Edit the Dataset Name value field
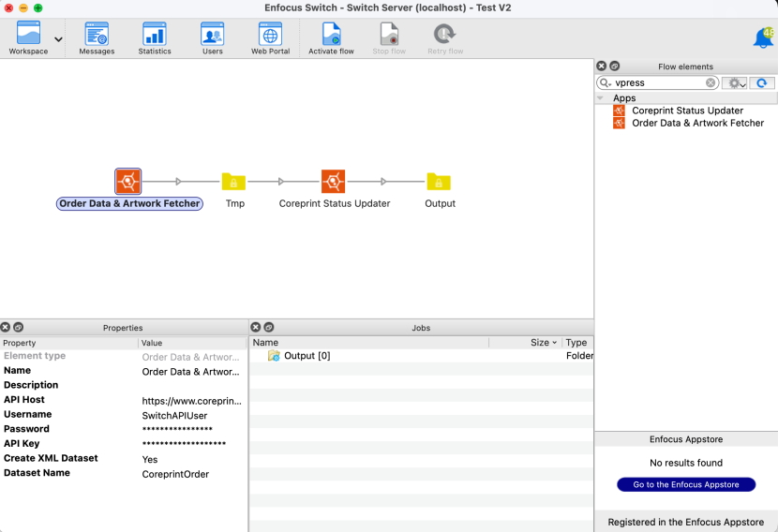 pyautogui.click(x=192, y=474)
